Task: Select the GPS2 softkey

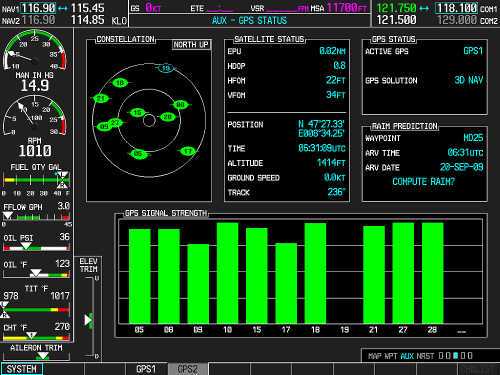Action: (x=188, y=369)
